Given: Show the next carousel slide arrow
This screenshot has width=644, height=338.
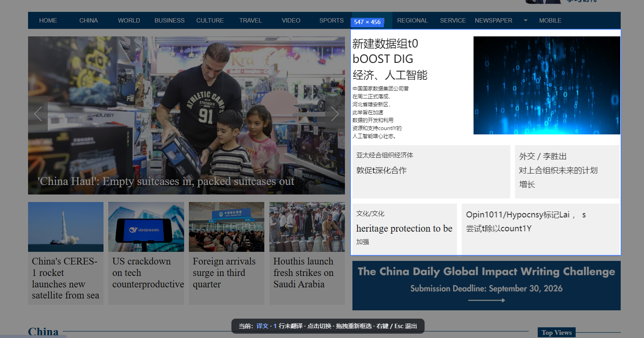Looking at the screenshot, I should [335, 114].
